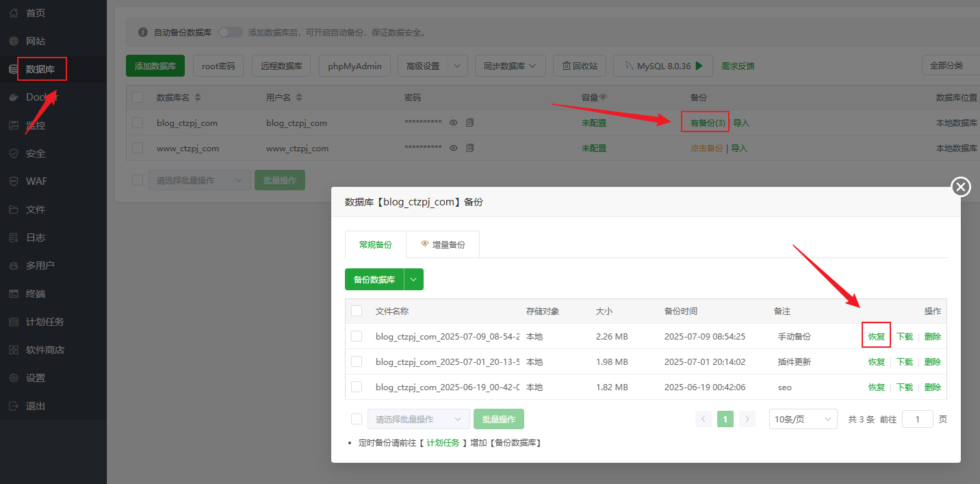Toggle the auto backup database switch
This screenshot has width=980, height=484.
231,32
